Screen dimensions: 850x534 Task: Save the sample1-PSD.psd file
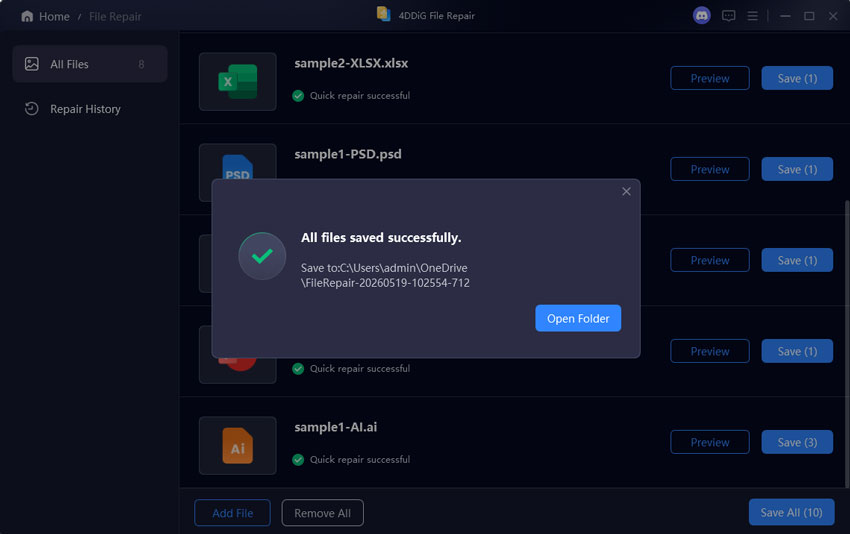(797, 169)
